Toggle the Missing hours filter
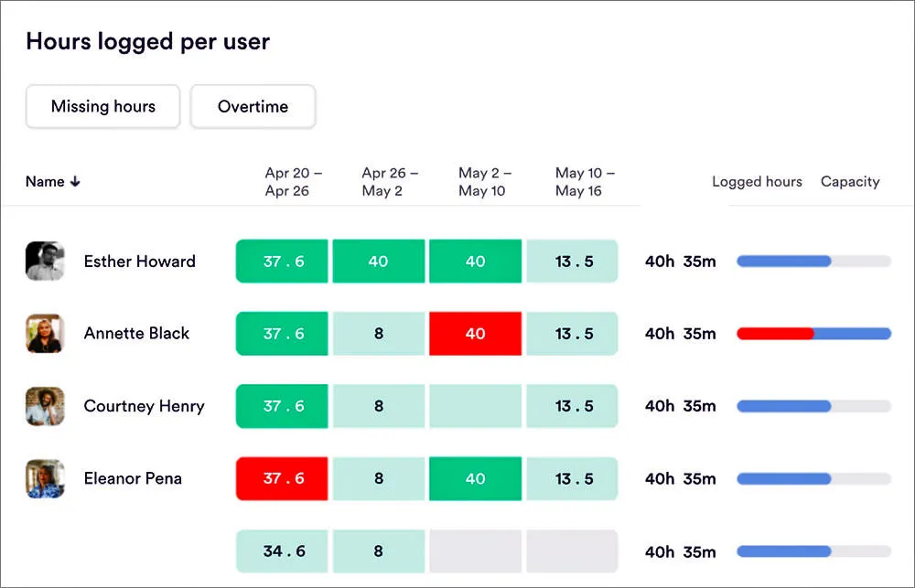The height and width of the screenshot is (588, 915). [x=103, y=107]
